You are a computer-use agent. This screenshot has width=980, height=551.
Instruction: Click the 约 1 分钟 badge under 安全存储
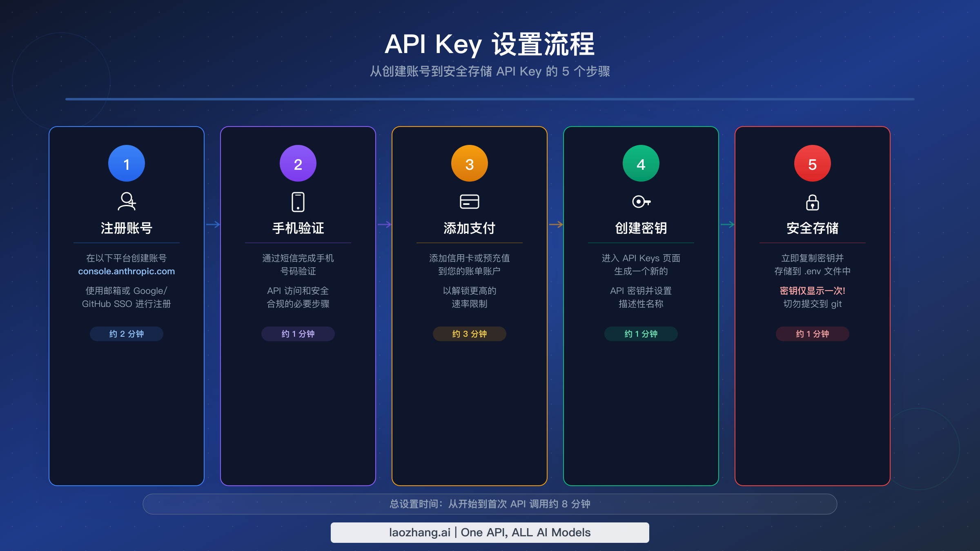813,333
